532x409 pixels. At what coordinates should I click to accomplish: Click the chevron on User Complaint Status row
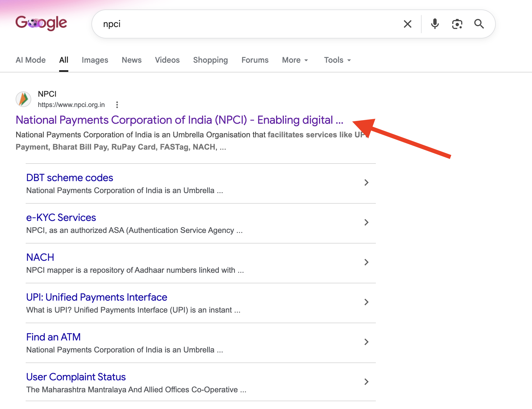366,382
